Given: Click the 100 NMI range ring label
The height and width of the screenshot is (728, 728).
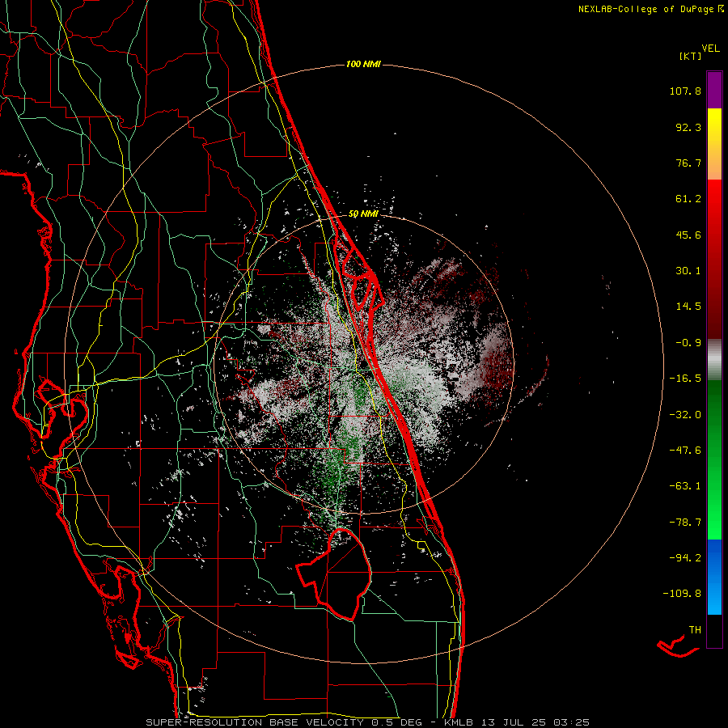Looking at the screenshot, I should [363, 64].
